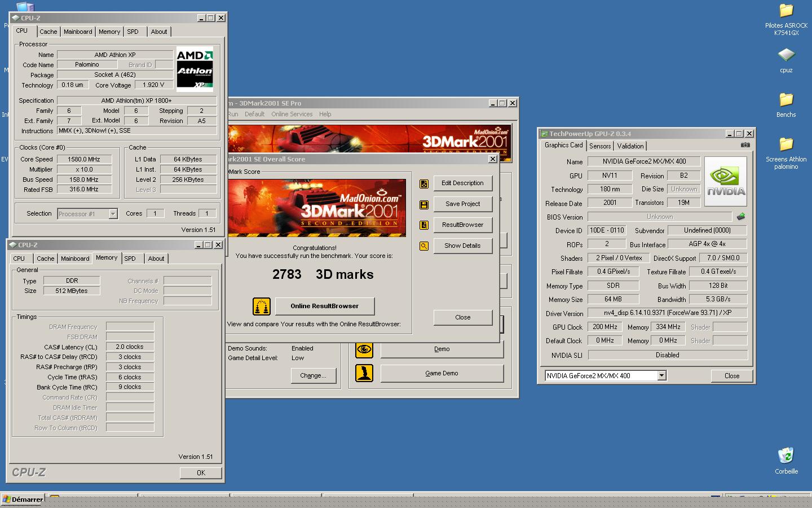
Task: Click the Change... button in 3DMark
Action: [313, 376]
